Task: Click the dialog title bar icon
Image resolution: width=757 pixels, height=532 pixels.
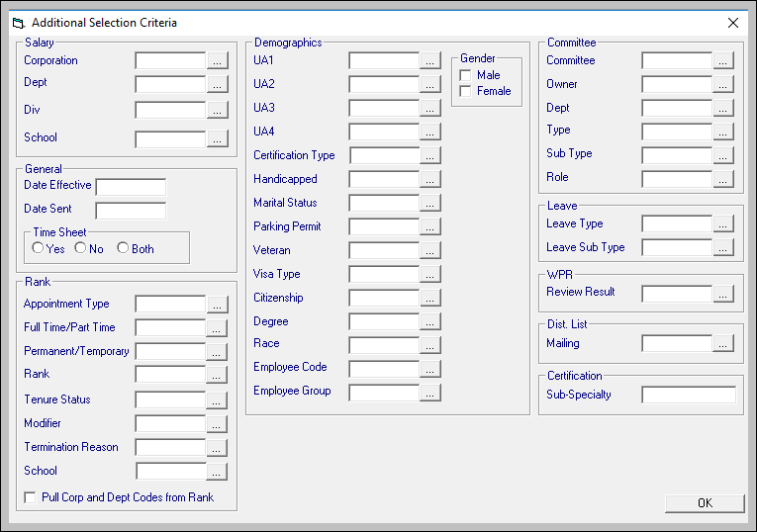Action: (19, 23)
